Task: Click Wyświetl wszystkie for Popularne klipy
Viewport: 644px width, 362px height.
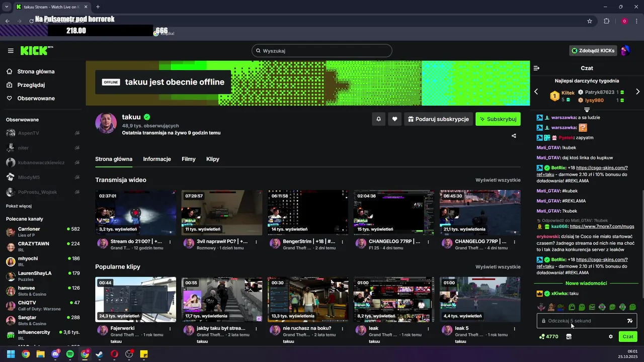Action: coord(498,267)
